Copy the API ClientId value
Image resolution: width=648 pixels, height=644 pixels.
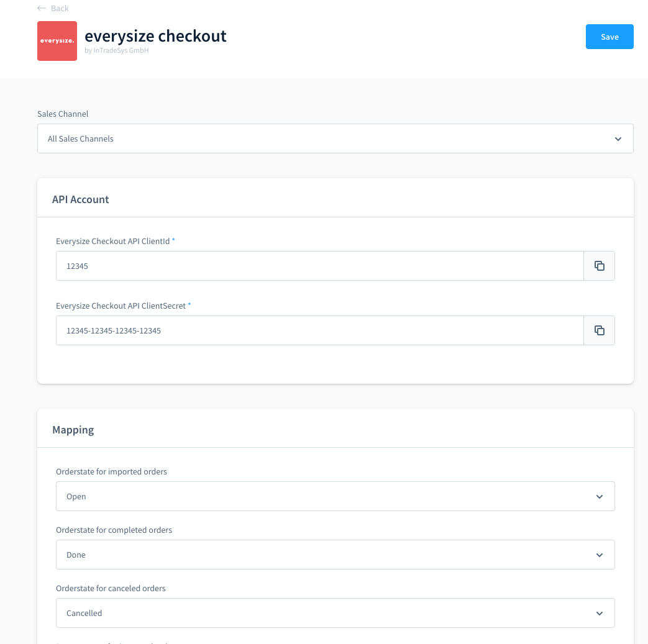point(600,266)
